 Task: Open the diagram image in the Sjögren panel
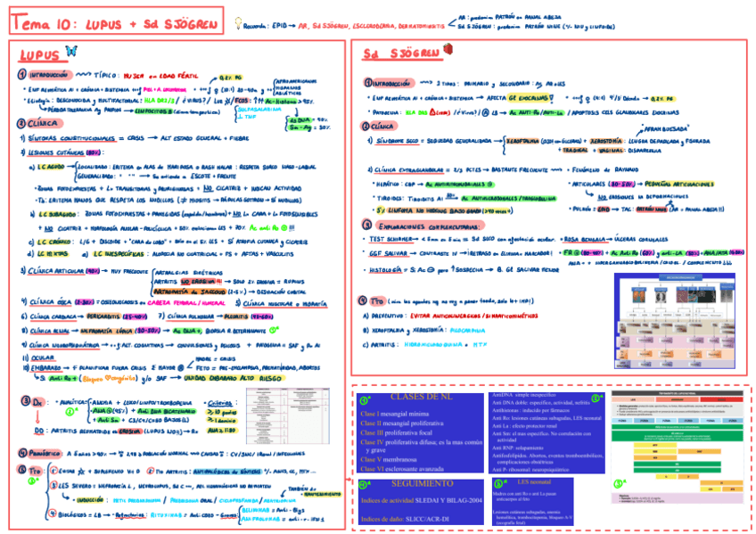[x=675, y=321]
